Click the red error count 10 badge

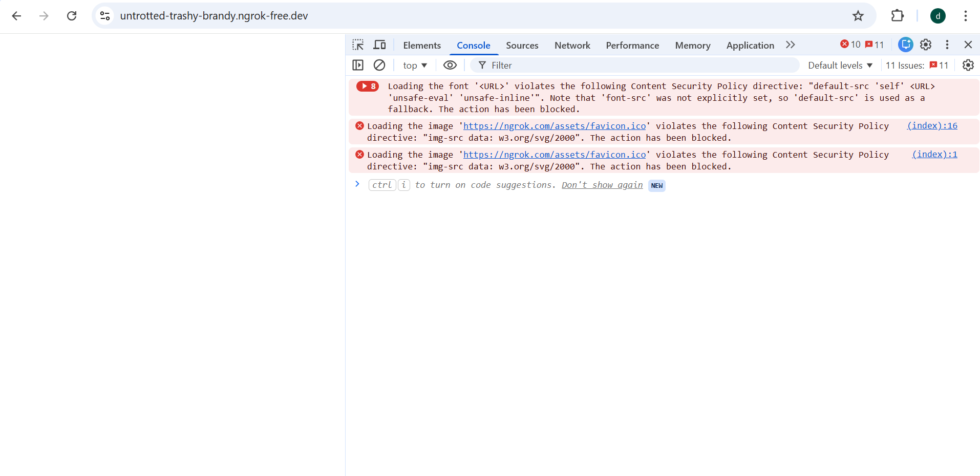850,45
